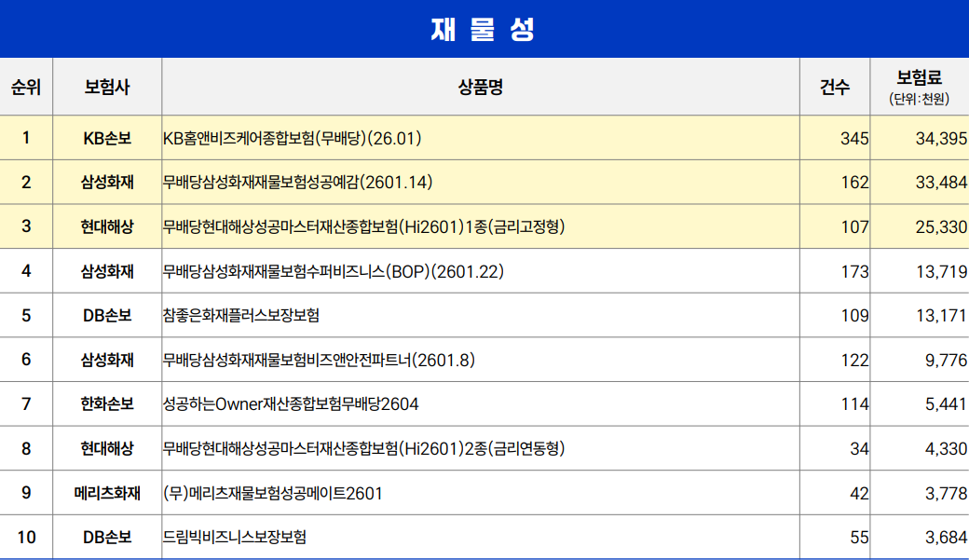Click product 참좋은화재플러스보장보험
The width and height of the screenshot is (969, 560).
[x=241, y=315]
